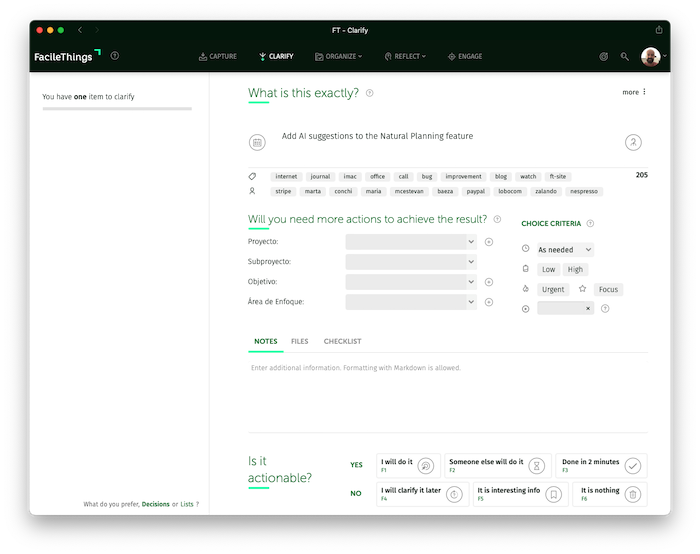The image size is (700, 554).
Task: Click the flame urgency icon
Action: pyautogui.click(x=525, y=289)
